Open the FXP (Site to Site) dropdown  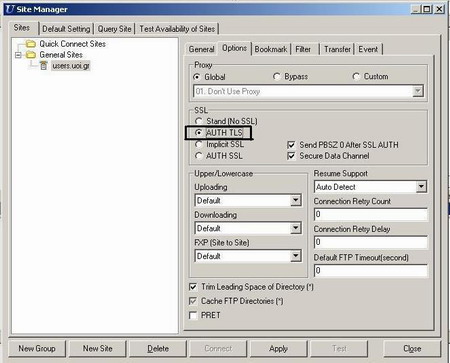click(x=295, y=256)
